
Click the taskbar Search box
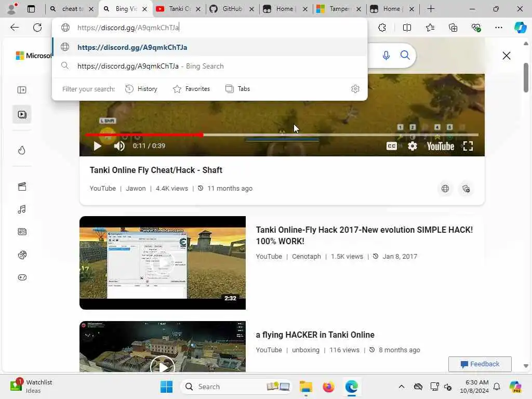[236, 387]
